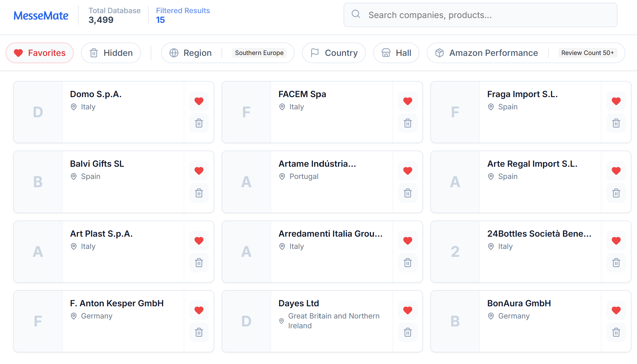
Task: Open the Country filter dropdown
Action: point(333,53)
